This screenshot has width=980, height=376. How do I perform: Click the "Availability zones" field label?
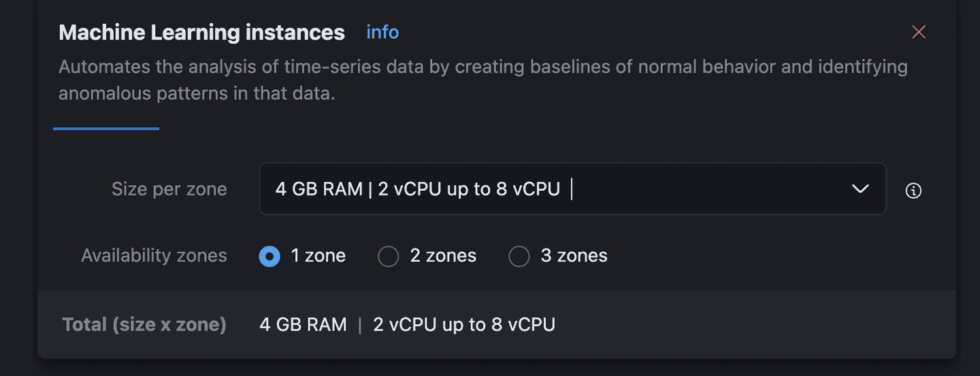[x=154, y=255]
